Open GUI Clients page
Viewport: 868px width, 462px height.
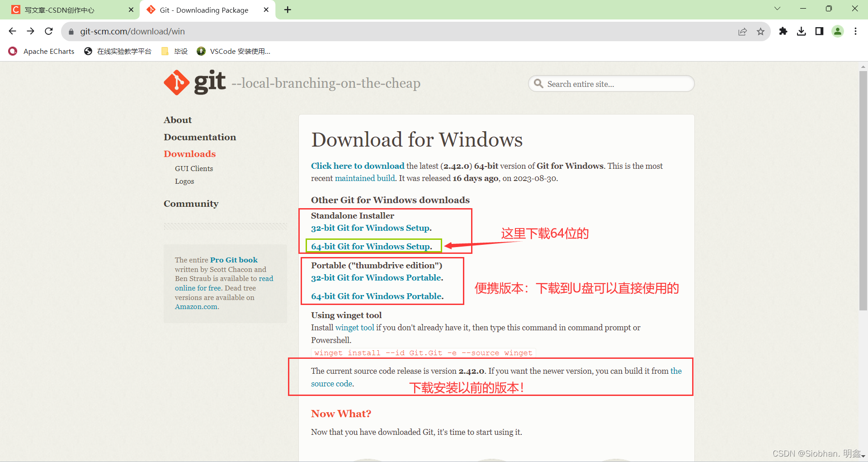pos(194,168)
